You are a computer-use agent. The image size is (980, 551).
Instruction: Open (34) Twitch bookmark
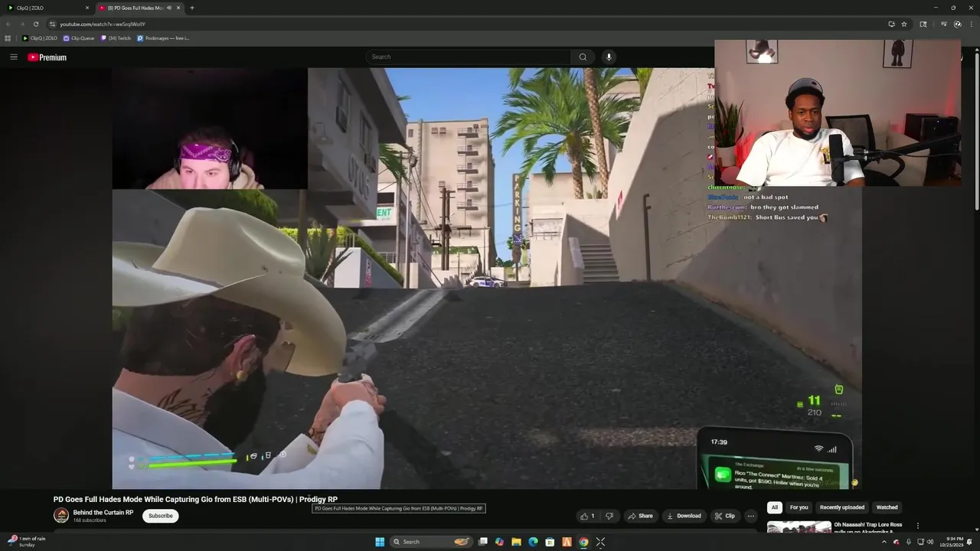pyautogui.click(x=116, y=37)
